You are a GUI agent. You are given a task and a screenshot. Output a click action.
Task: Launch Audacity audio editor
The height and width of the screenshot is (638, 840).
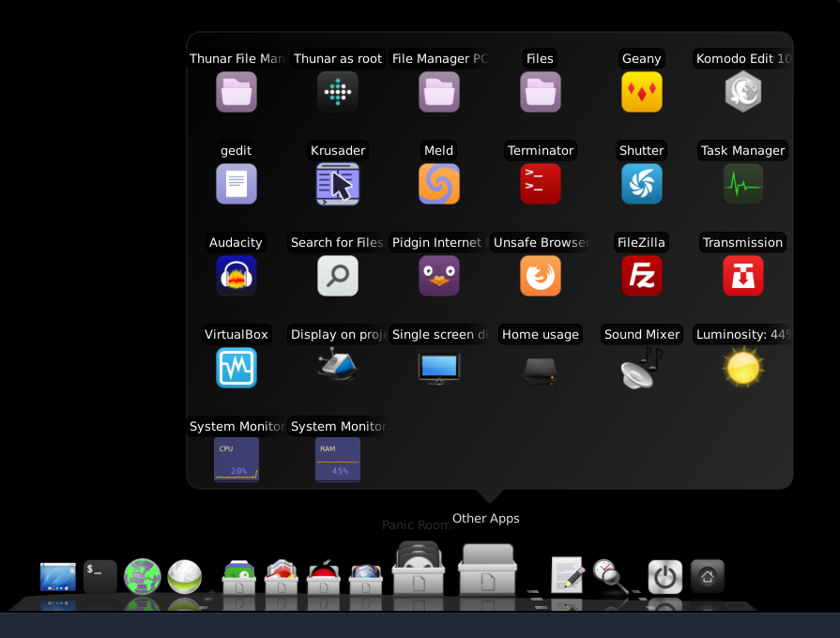click(237, 276)
